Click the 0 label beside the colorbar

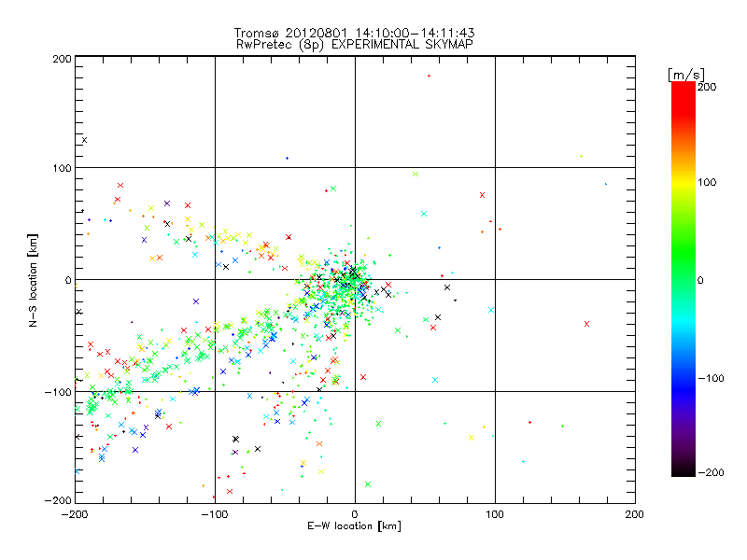click(700, 280)
